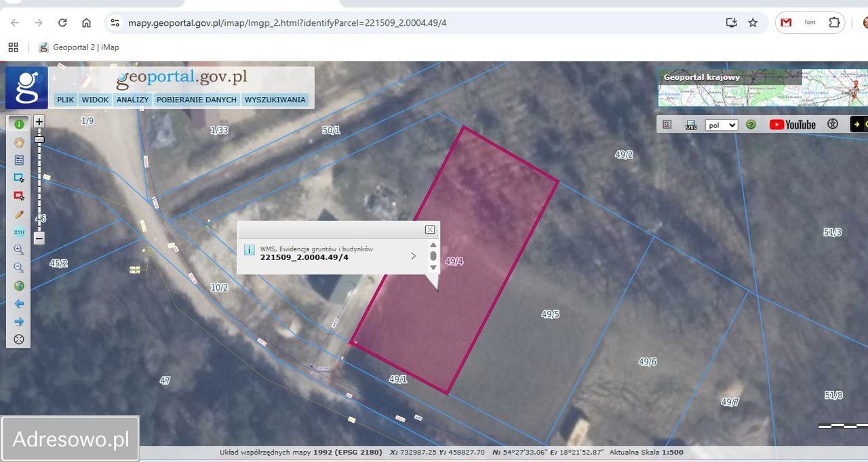Open the accessibility options icon
Screen dimensions: 868x462
coord(833,125)
